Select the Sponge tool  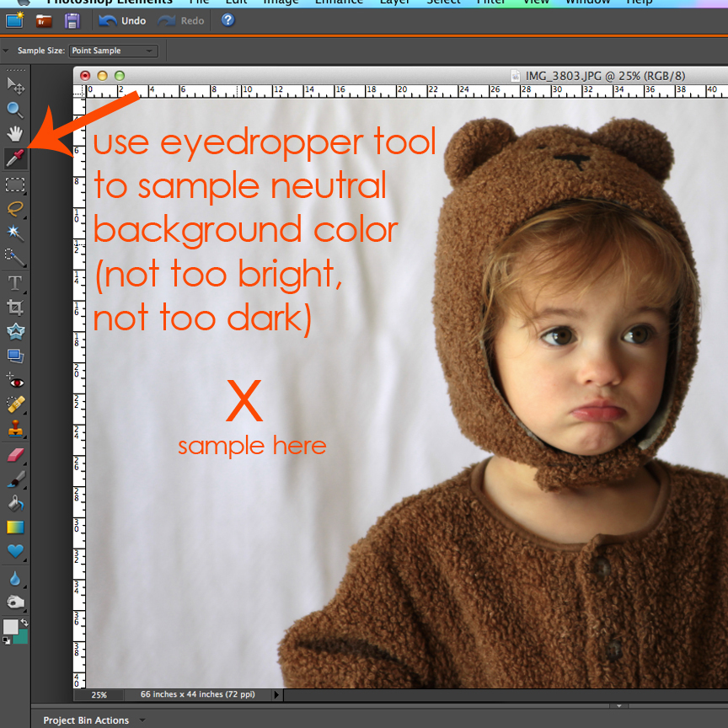pos(15,602)
